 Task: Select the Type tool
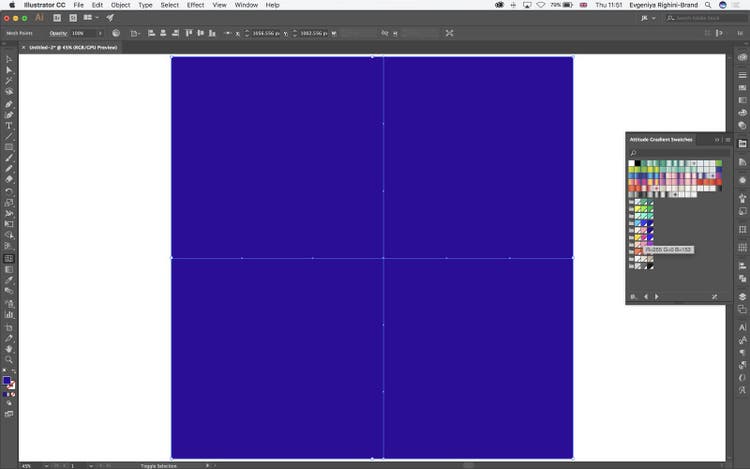[9, 125]
